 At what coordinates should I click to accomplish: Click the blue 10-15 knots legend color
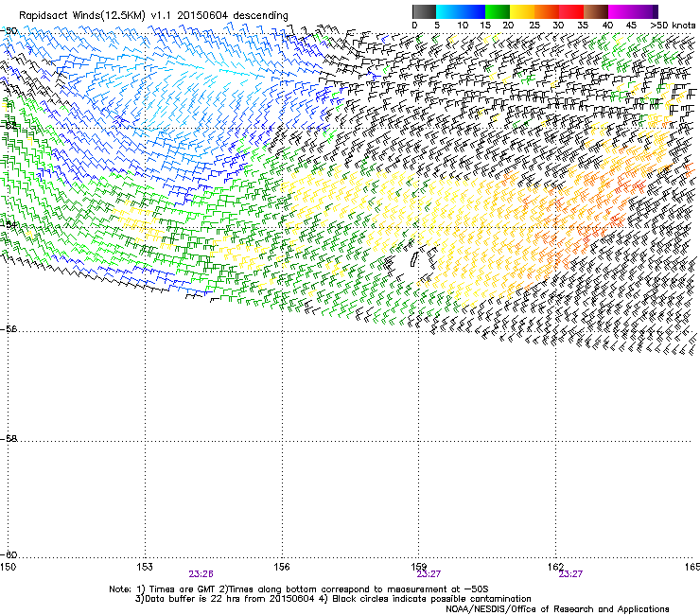[473, 11]
